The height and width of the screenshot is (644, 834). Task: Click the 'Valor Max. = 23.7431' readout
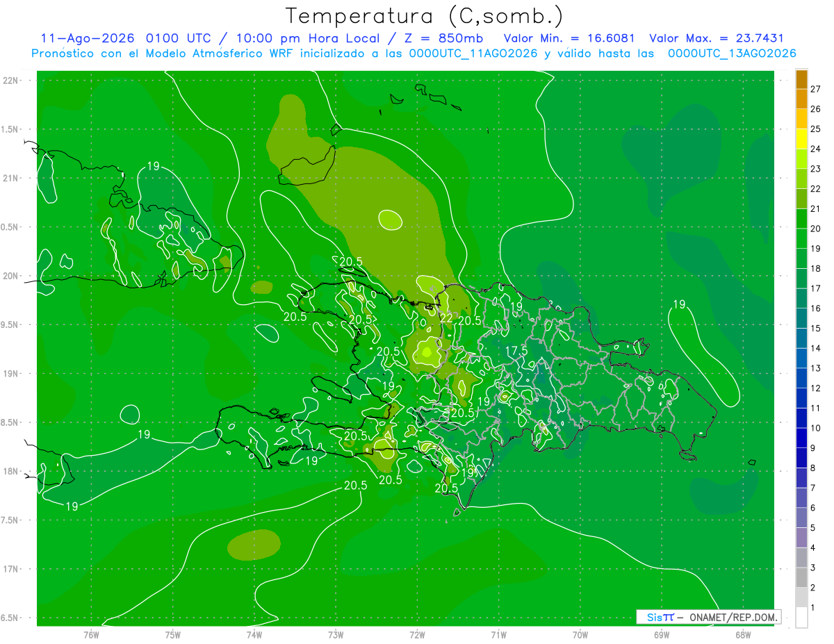(717, 38)
